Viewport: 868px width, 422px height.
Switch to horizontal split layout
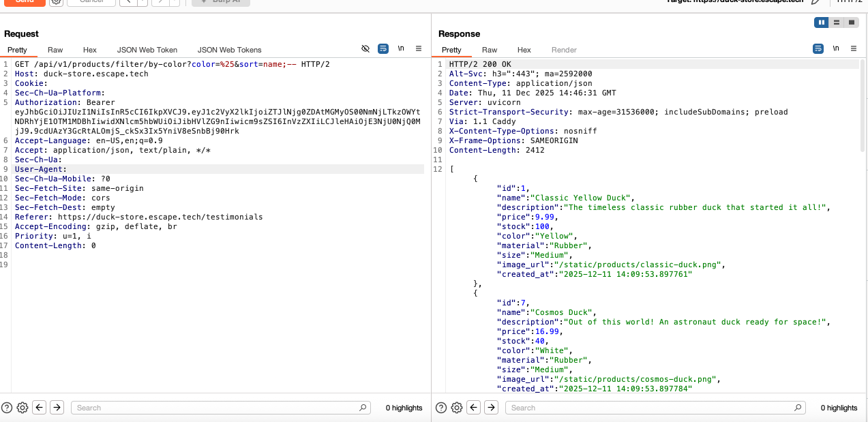point(836,22)
